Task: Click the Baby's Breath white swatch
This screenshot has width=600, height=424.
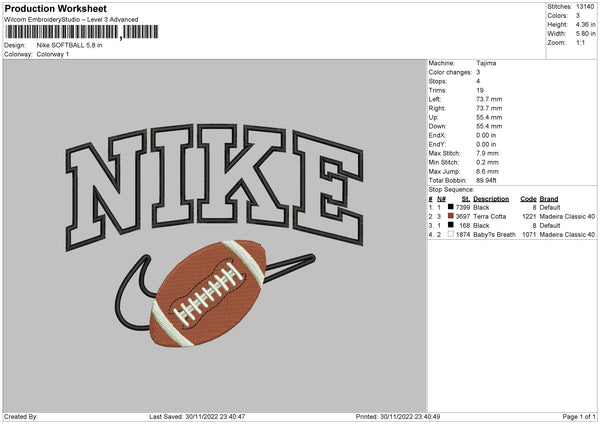Action: [x=451, y=234]
